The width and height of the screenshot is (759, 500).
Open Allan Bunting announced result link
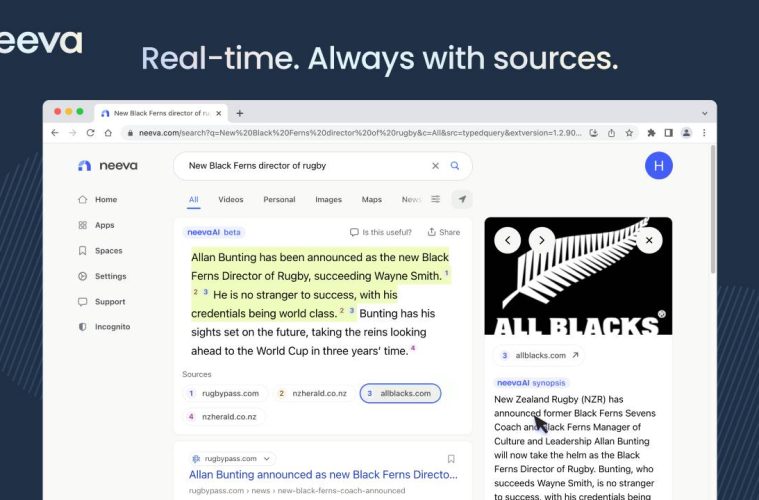[x=323, y=475]
